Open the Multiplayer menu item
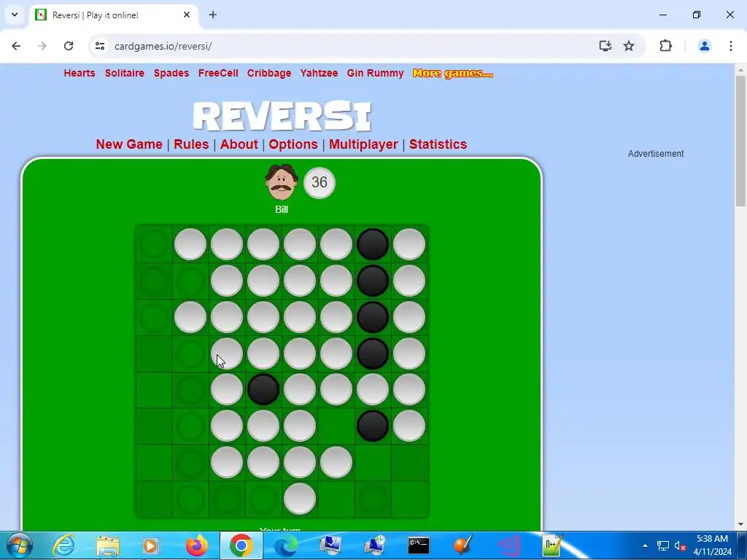This screenshot has width=747, height=560. (x=363, y=144)
